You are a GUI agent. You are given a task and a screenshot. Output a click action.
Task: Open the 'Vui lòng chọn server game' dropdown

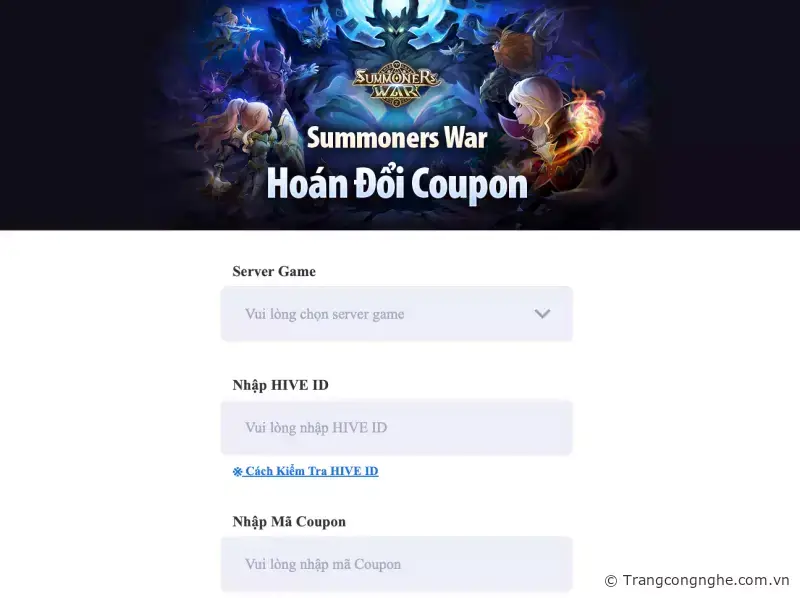click(396, 314)
